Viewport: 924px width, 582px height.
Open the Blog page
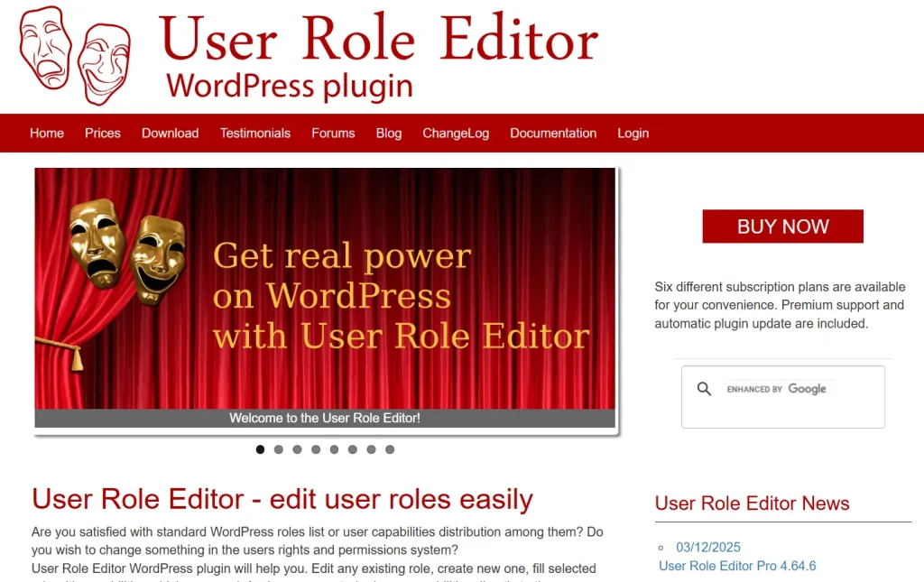pyautogui.click(x=389, y=134)
